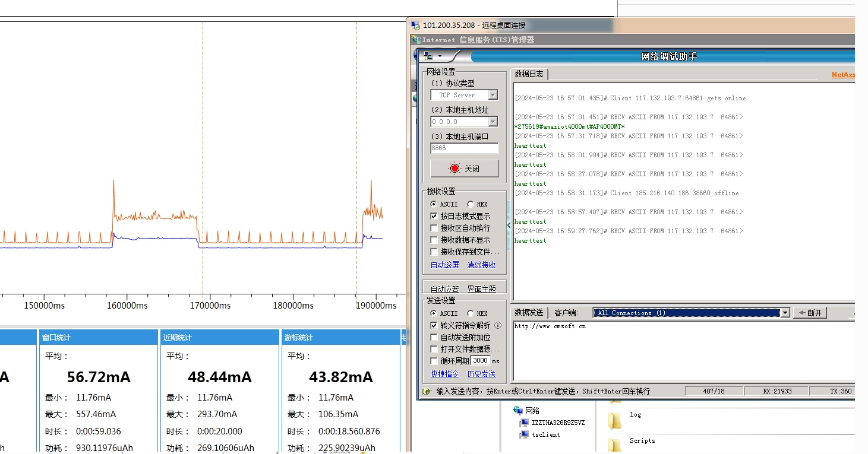The height and width of the screenshot is (454, 868).
Task: Click the 0:00:18.560.876 duration value
Action: (x=349, y=431)
